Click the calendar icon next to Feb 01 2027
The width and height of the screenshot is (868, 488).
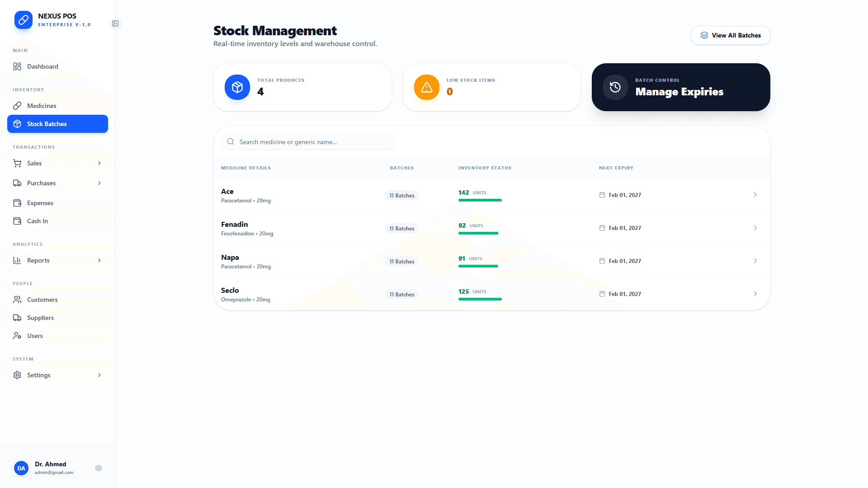tap(602, 195)
